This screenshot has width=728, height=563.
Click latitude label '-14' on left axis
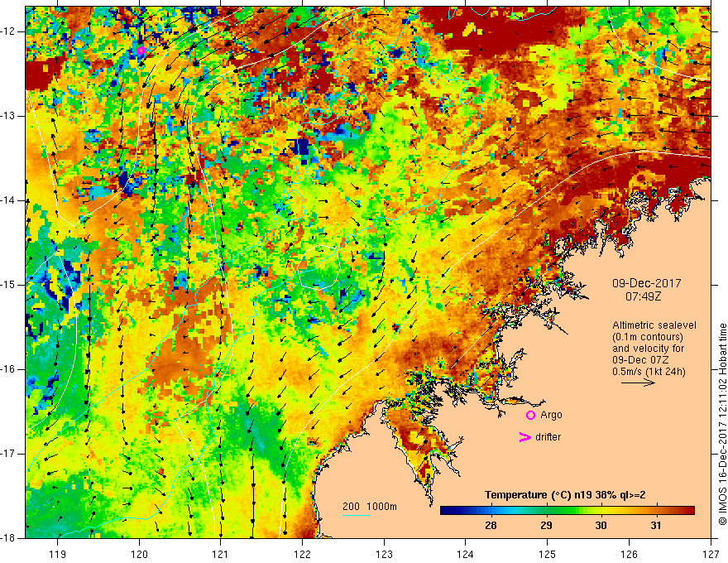point(8,200)
